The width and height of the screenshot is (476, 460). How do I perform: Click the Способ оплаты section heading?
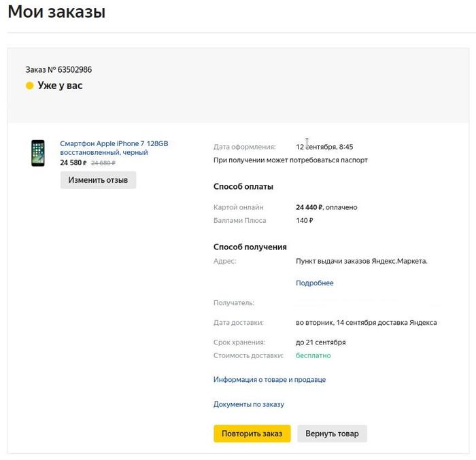pos(243,187)
